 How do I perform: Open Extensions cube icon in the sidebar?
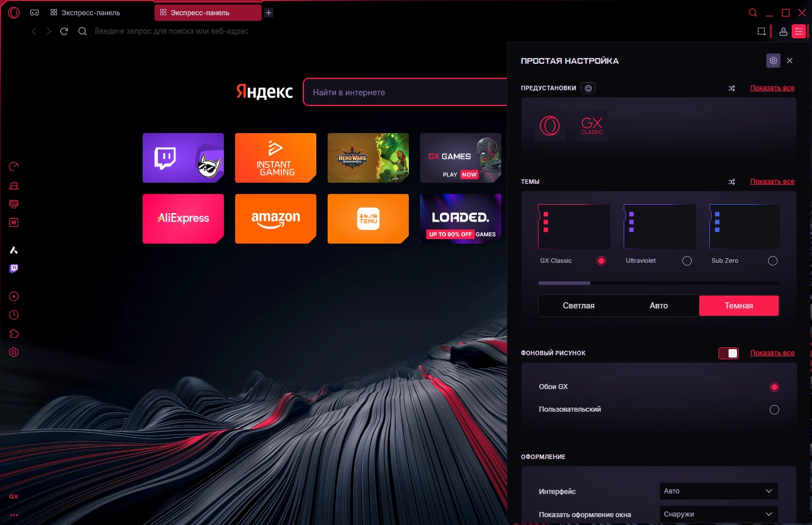coord(14,333)
